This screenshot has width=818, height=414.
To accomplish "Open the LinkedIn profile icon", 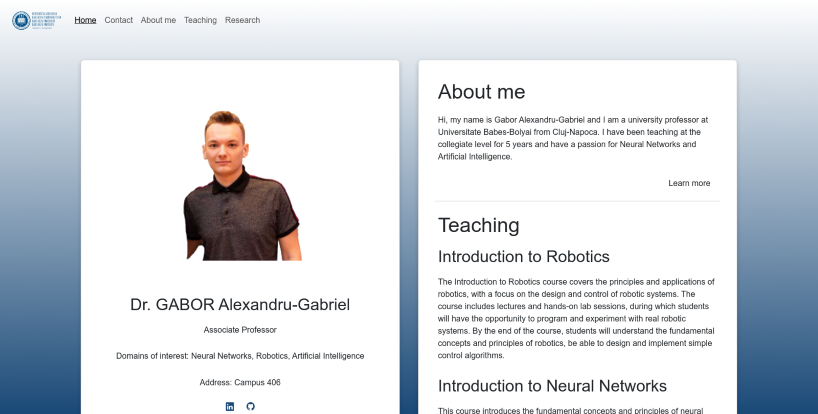I will click(230, 407).
